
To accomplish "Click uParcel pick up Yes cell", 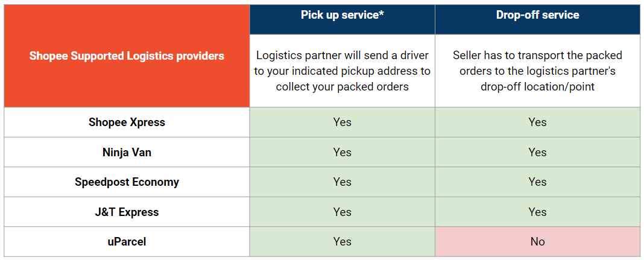I will (x=343, y=242).
